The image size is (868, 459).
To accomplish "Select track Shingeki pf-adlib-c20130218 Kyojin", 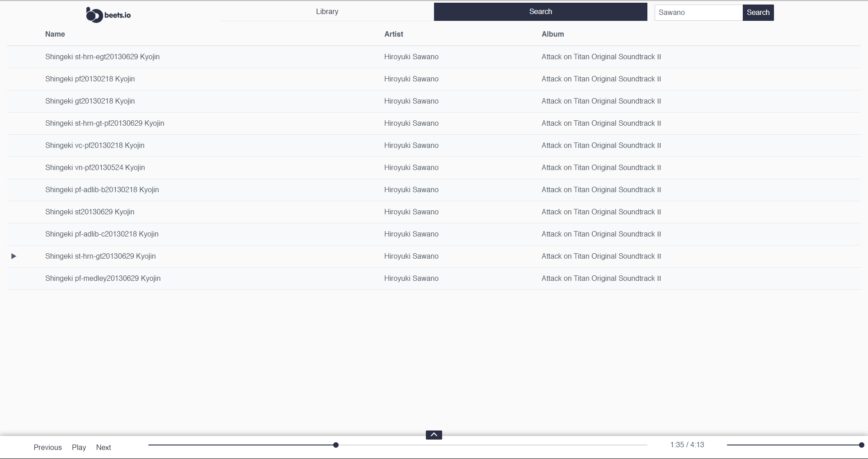I will (x=102, y=234).
